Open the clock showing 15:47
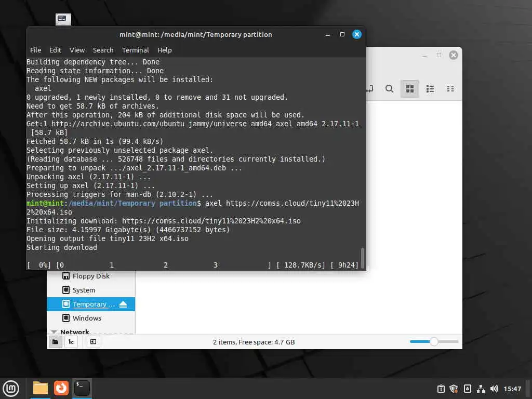The image size is (532, 399). point(512,389)
